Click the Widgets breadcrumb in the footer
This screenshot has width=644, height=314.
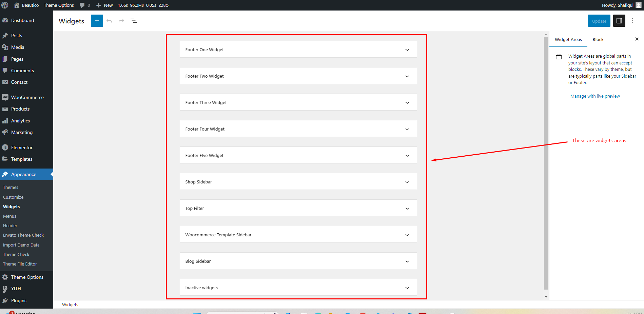click(x=70, y=305)
